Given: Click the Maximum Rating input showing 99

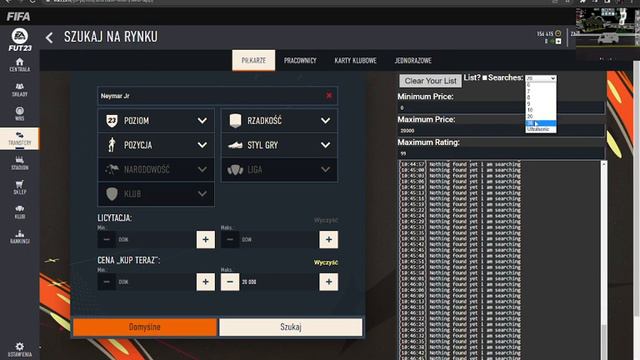Looking at the screenshot, I should tap(501, 153).
